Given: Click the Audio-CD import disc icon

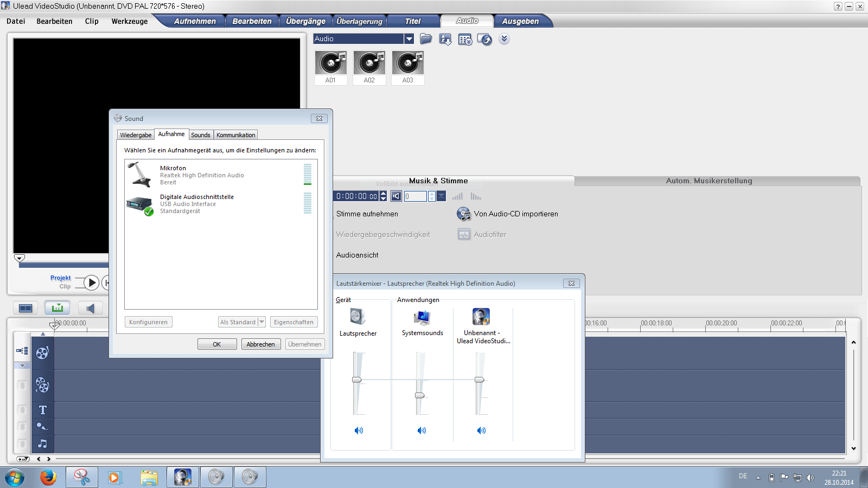Looking at the screenshot, I should click(x=464, y=214).
